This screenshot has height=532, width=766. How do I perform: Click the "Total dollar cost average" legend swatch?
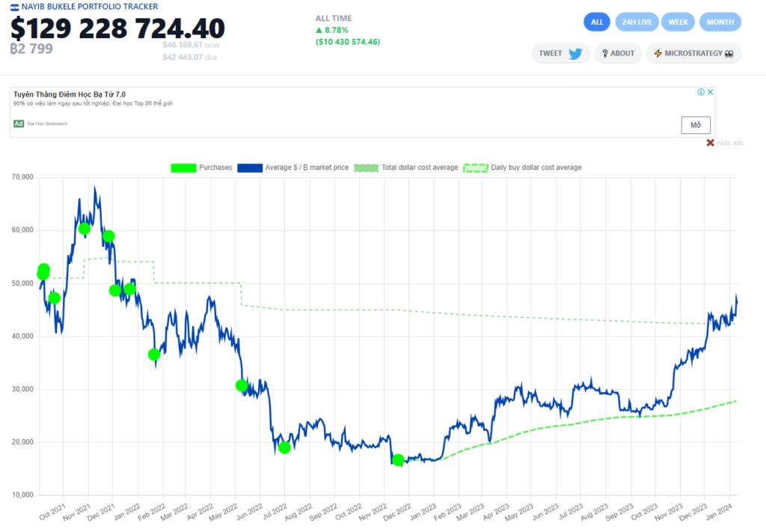tap(367, 168)
